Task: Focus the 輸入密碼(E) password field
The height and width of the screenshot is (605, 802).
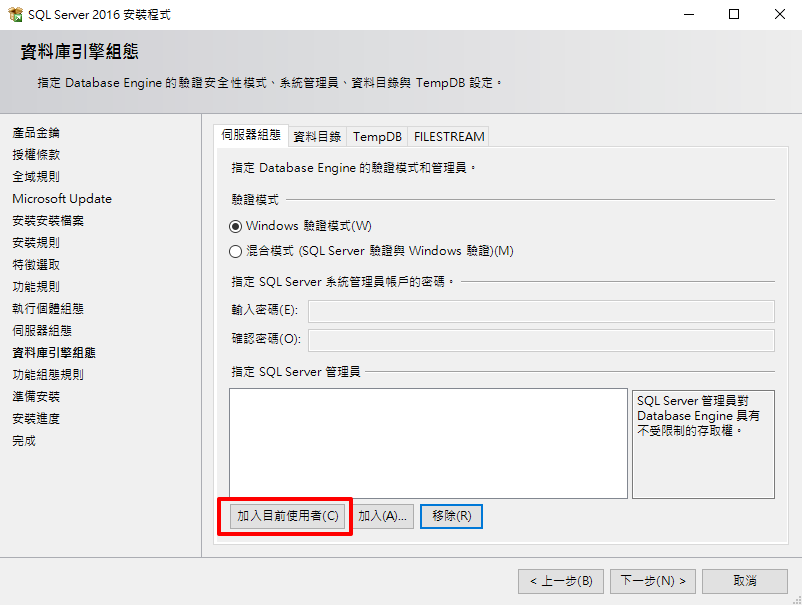Action: tap(541, 311)
